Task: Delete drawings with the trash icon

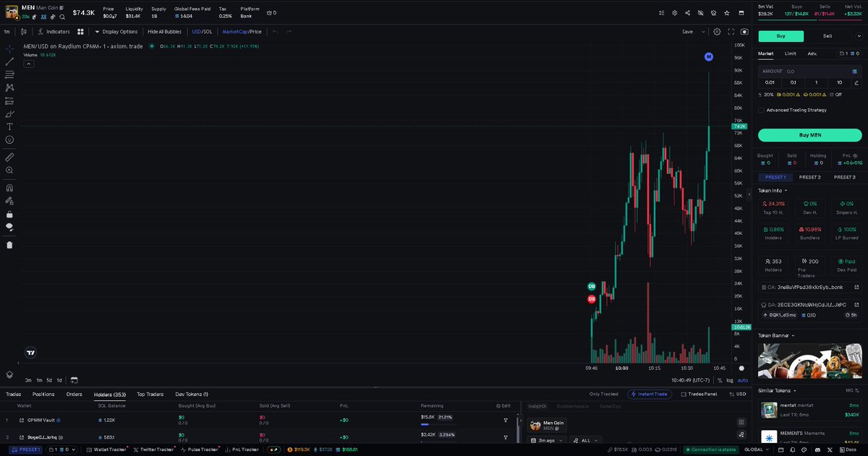Action: click(x=9, y=244)
